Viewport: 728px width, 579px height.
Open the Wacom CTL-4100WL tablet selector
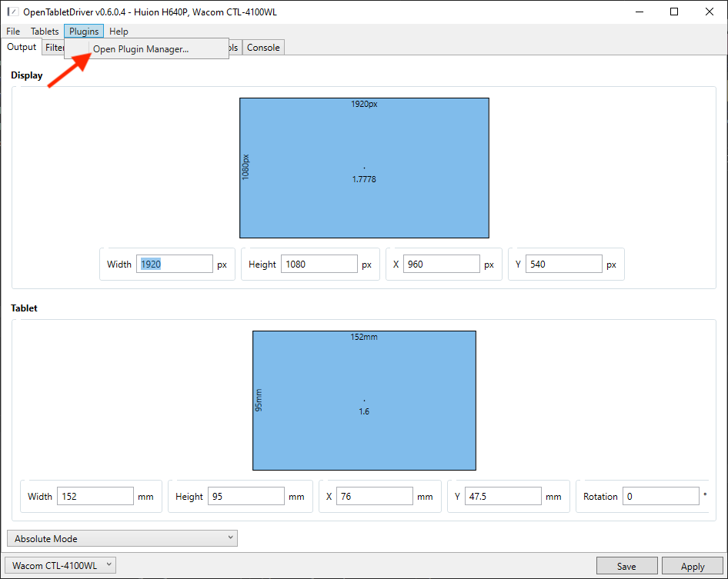click(60, 566)
